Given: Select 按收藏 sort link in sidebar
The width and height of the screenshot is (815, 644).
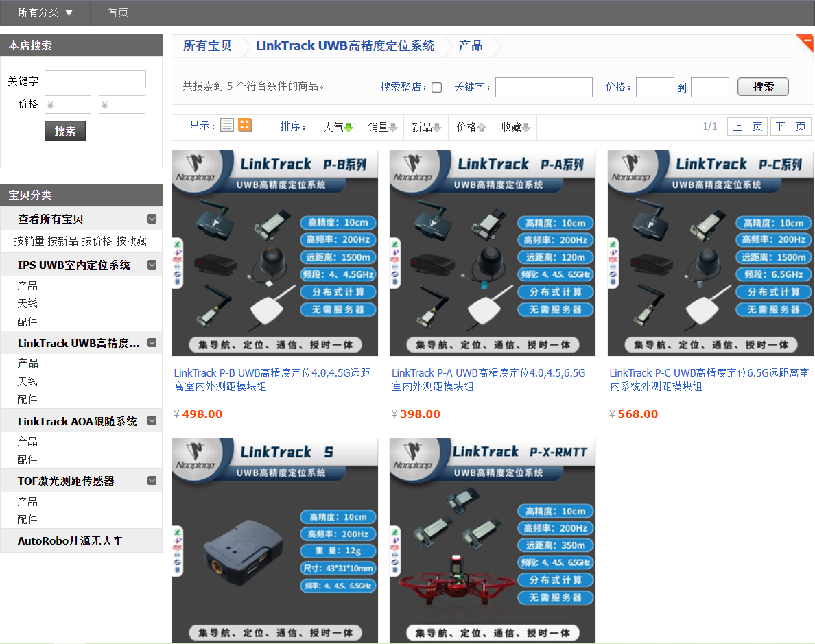Looking at the screenshot, I should [131, 241].
